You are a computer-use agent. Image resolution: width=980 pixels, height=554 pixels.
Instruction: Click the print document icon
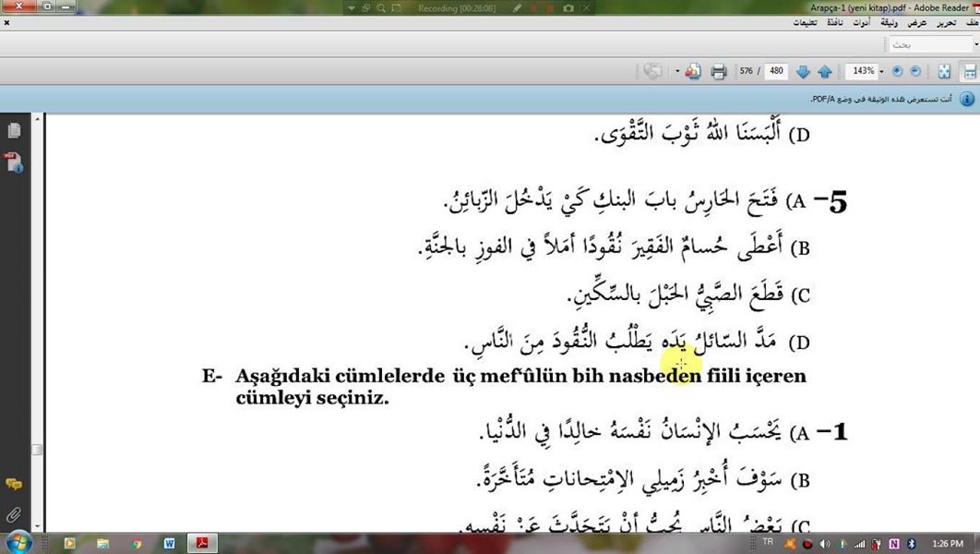718,71
